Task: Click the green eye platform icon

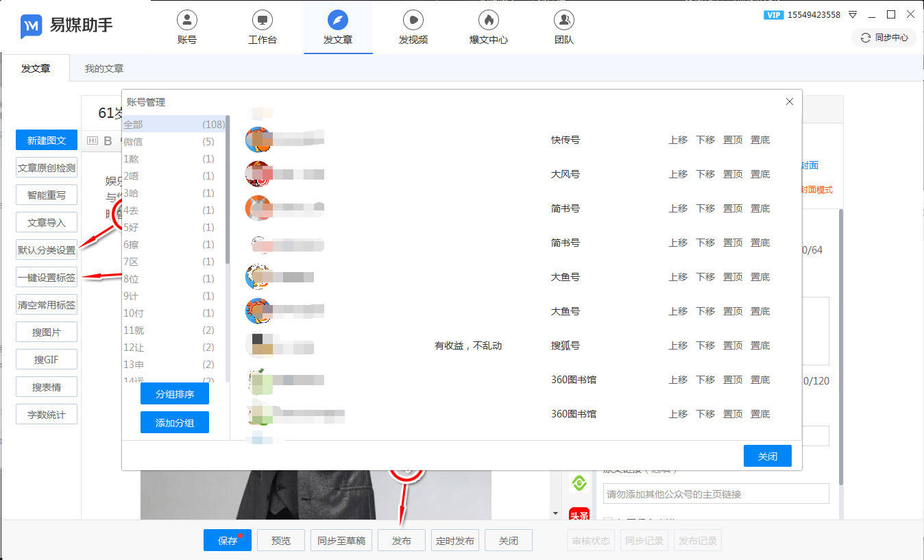Action: 579,483
